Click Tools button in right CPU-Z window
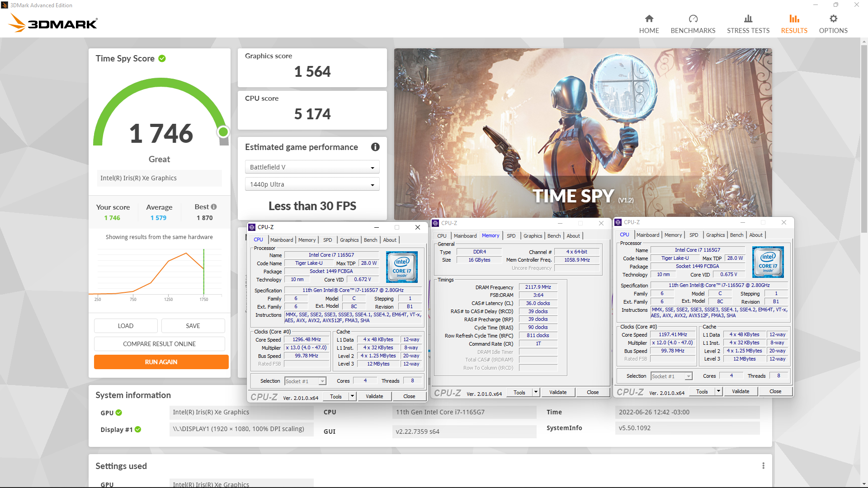This screenshot has width=868, height=488. click(x=702, y=391)
